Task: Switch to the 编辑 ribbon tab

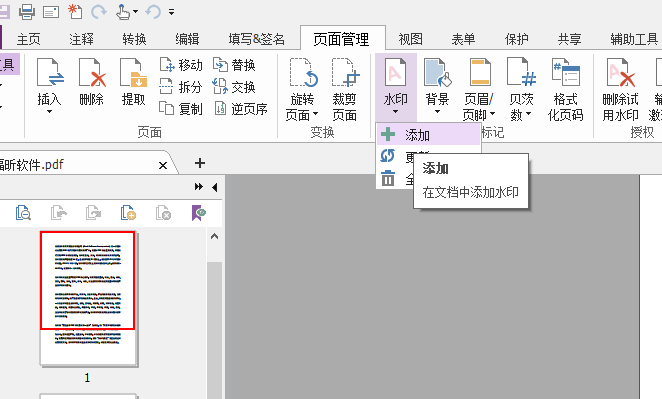Action: 187,39
